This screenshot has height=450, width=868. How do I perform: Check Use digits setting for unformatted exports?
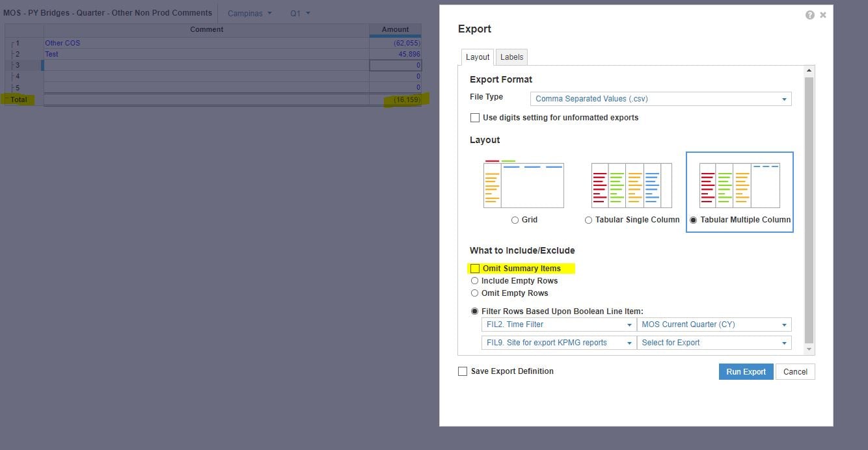pos(474,117)
